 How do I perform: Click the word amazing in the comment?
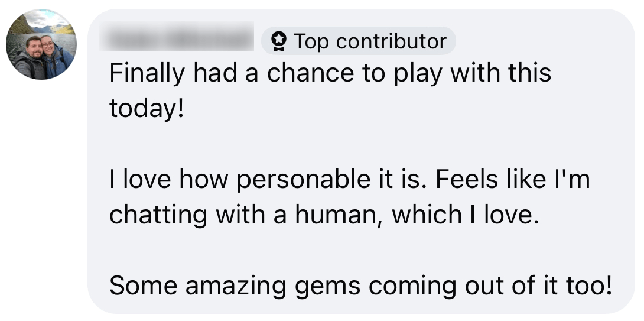(x=236, y=286)
